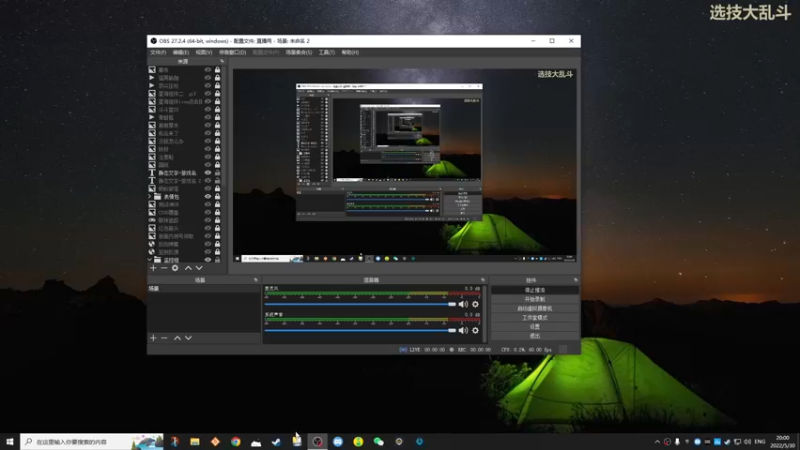
Task: Click the Windows taskbar search box
Action: (92, 442)
